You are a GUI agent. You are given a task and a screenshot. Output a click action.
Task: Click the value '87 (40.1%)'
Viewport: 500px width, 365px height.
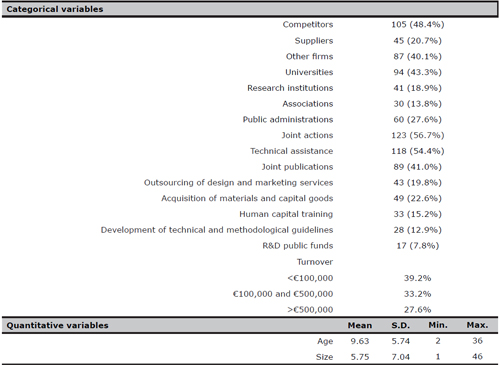(417, 56)
